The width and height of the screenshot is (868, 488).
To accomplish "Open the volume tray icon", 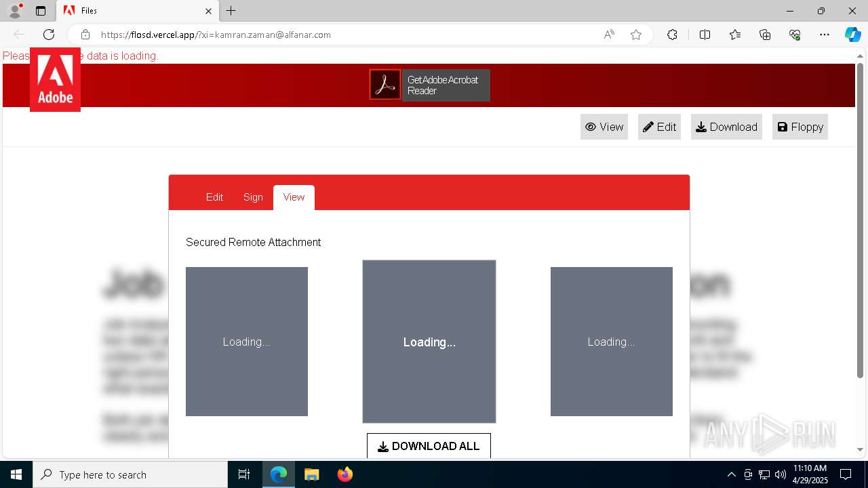I will 780,474.
